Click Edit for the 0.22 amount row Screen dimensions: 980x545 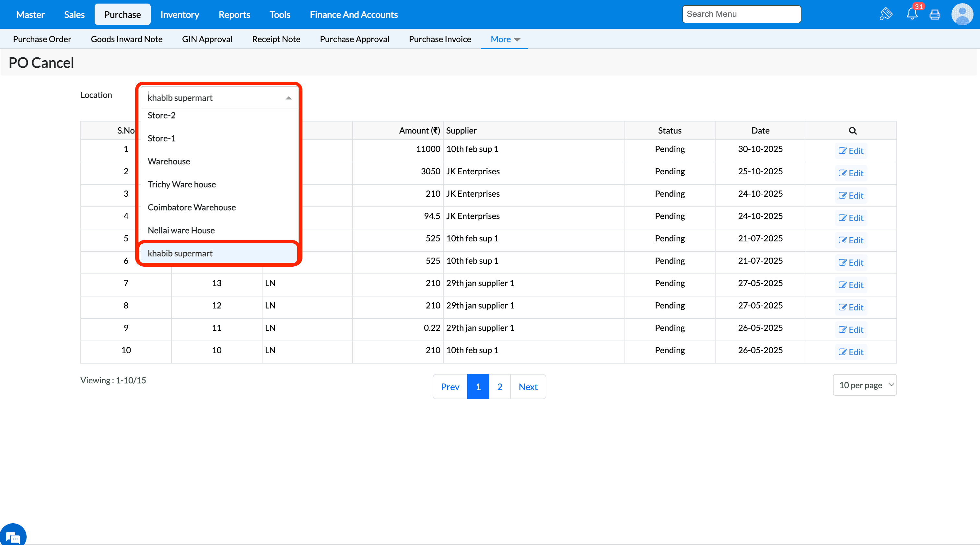coord(851,330)
